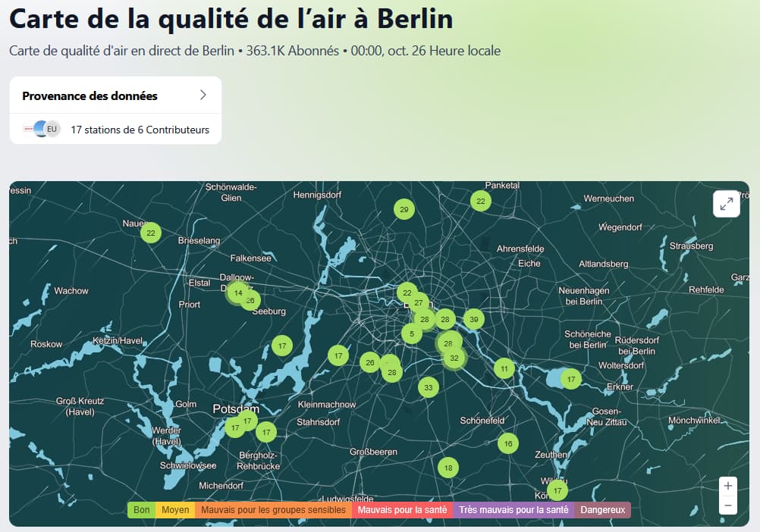Select the station marker showing 18

click(448, 468)
